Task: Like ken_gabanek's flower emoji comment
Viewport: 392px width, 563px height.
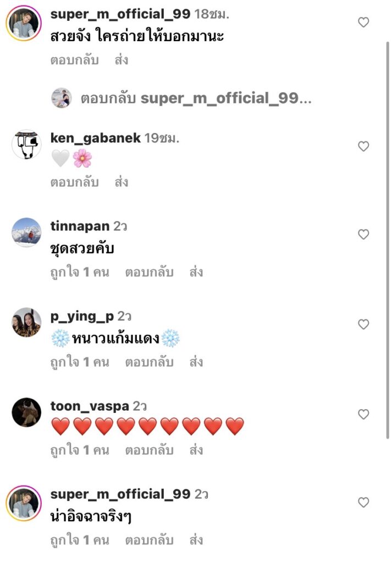Action: (363, 146)
